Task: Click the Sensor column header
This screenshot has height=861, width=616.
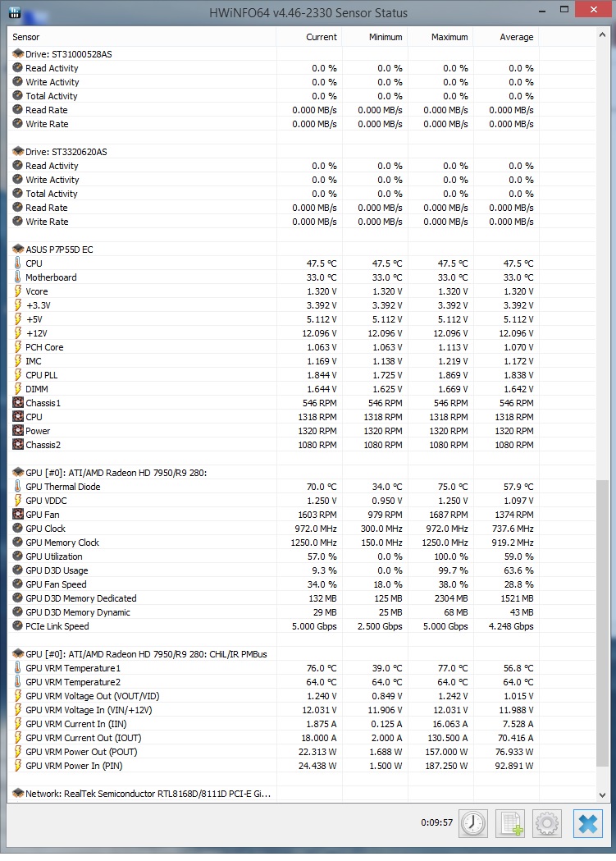Action: click(142, 37)
